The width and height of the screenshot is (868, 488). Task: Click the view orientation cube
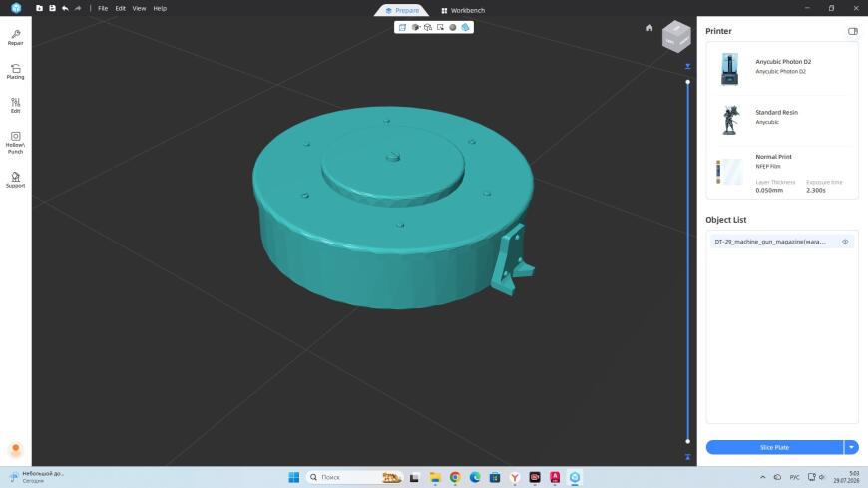point(676,36)
